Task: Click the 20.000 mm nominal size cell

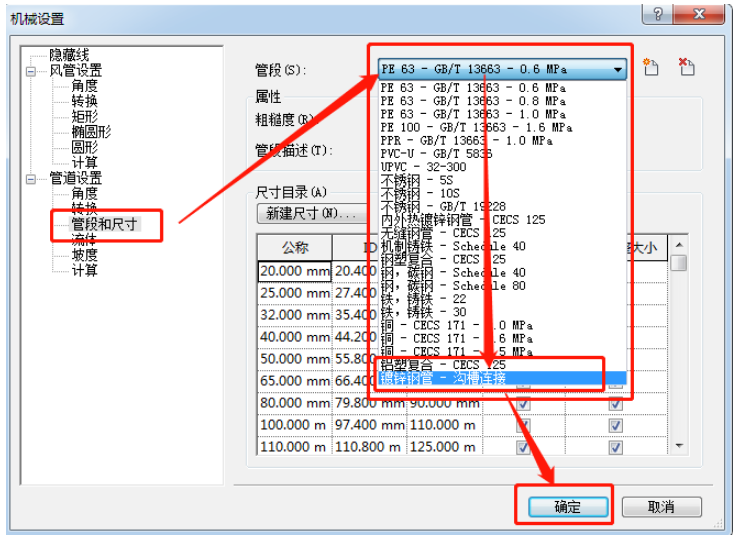Action: tap(295, 271)
